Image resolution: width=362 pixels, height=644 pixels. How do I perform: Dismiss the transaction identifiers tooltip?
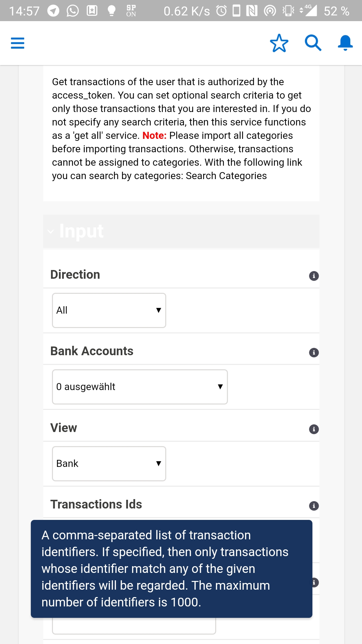[x=172, y=569]
